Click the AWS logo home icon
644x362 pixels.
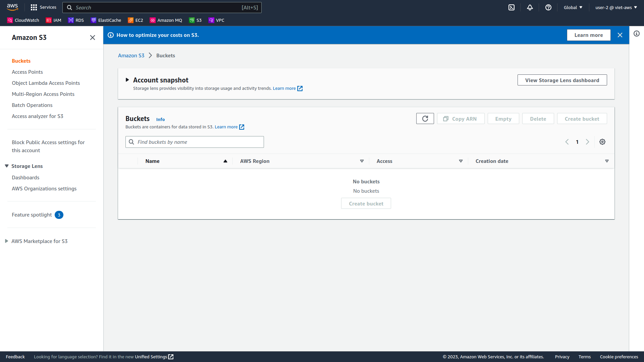(x=12, y=7)
